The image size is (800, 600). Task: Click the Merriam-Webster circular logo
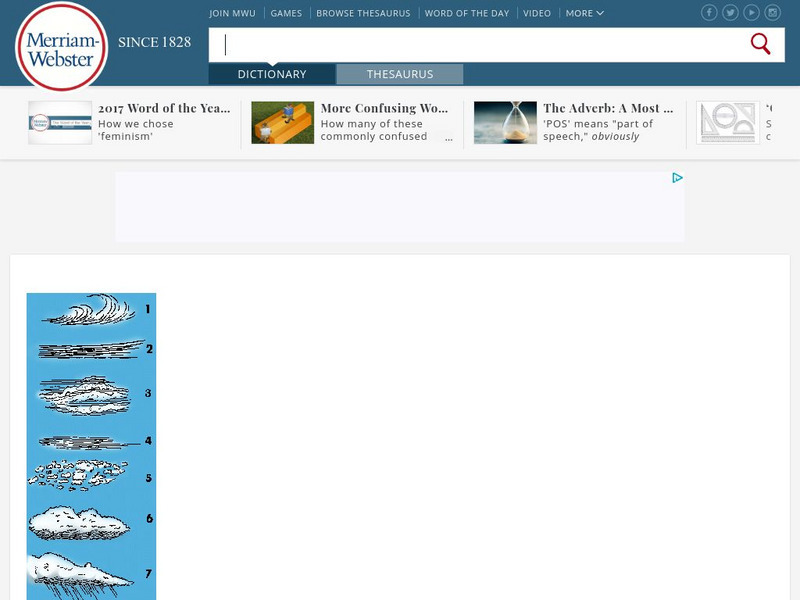coord(62,45)
